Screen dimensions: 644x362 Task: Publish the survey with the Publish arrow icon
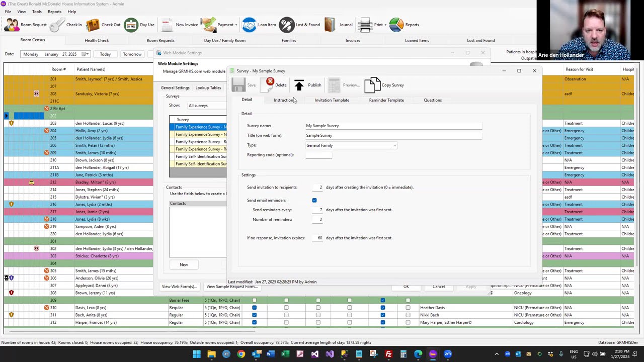click(299, 85)
